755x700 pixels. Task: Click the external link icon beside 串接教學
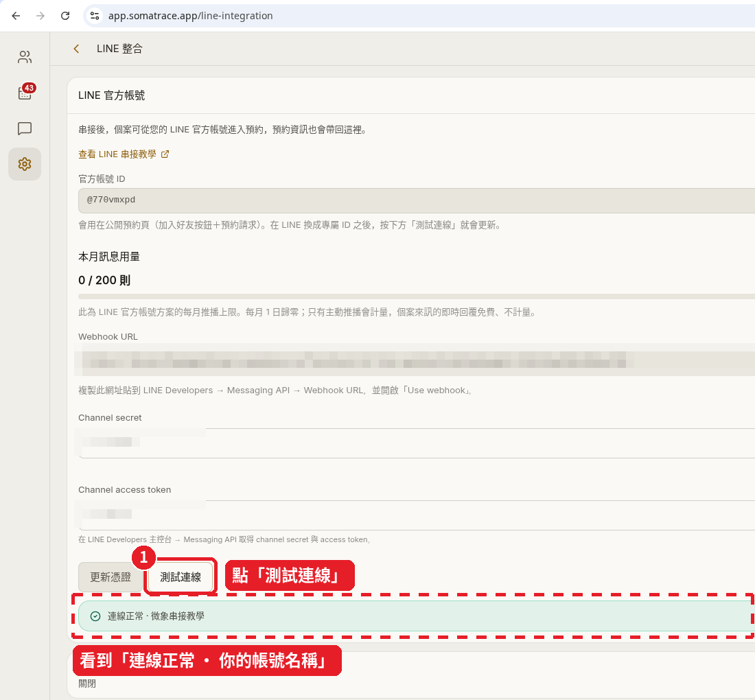coord(165,154)
